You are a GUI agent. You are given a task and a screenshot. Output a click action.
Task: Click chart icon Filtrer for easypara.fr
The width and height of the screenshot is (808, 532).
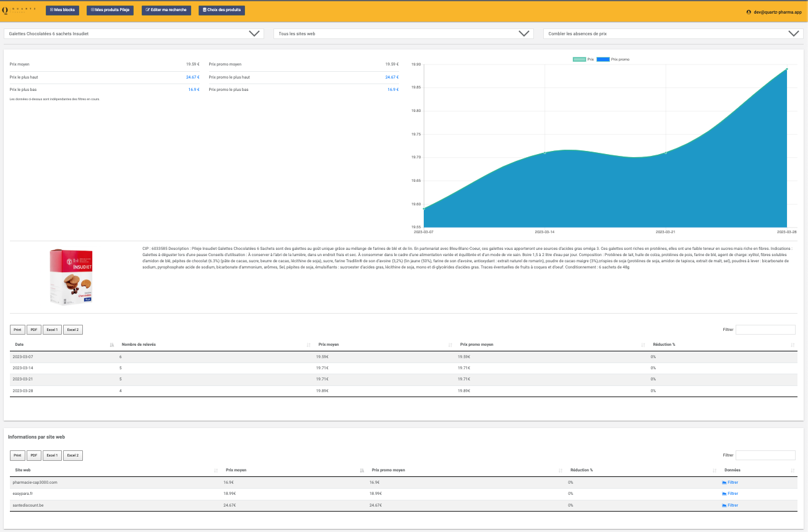[730, 494]
